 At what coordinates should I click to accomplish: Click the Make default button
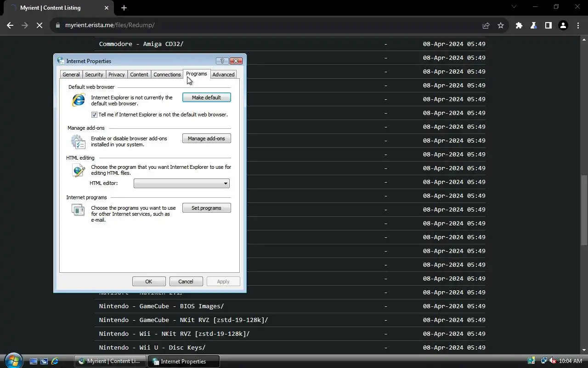tap(207, 98)
